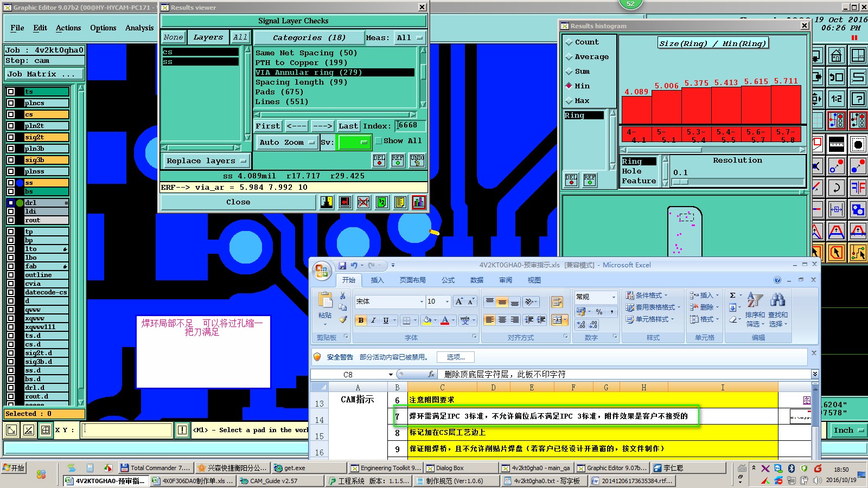Click the percent style icon in Excel
Screen dimensions: 868x488
click(x=599, y=312)
